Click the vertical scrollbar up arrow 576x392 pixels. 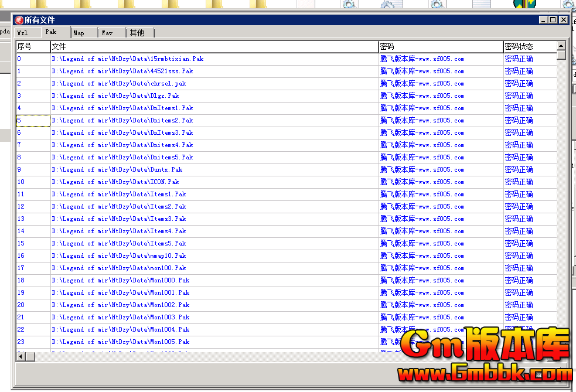point(561,46)
